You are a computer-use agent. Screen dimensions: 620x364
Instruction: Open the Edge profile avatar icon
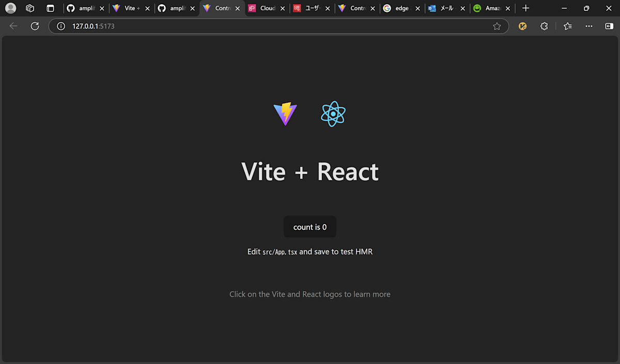pos(10,8)
